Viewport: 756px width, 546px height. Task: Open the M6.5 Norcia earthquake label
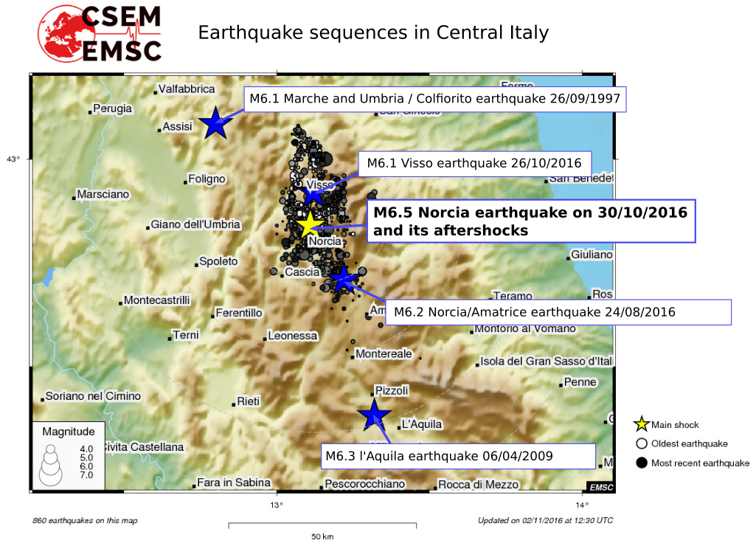click(x=531, y=221)
